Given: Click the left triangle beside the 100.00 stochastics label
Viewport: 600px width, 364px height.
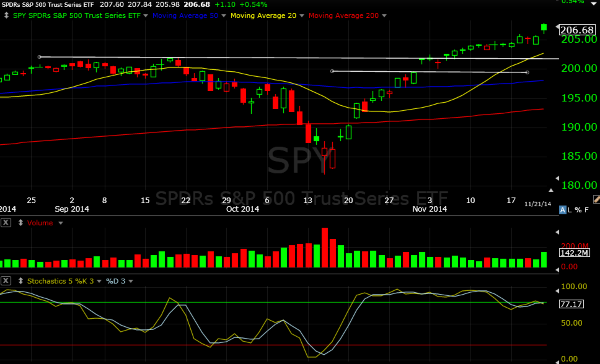Looking at the screenshot, I should [x=557, y=291].
